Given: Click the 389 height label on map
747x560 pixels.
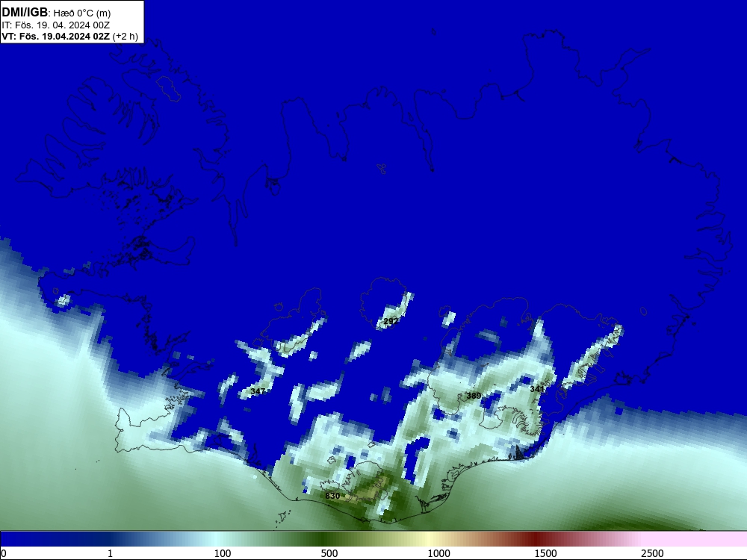Looking at the screenshot, I should 474,396.
